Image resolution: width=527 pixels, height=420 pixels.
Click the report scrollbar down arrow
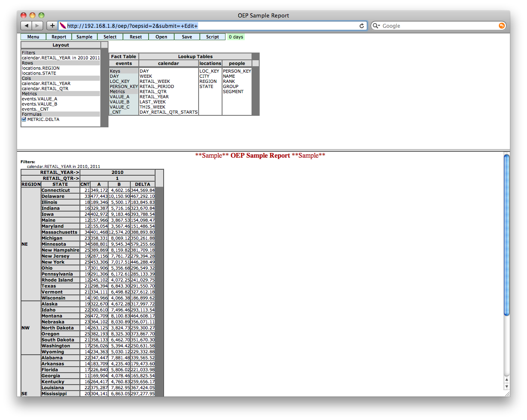pos(507,386)
